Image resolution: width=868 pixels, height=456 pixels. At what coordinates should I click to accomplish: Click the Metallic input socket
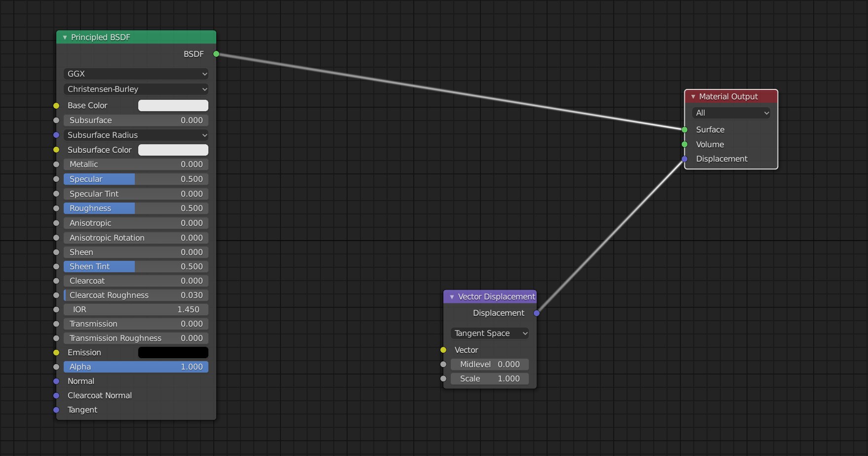[x=56, y=164]
